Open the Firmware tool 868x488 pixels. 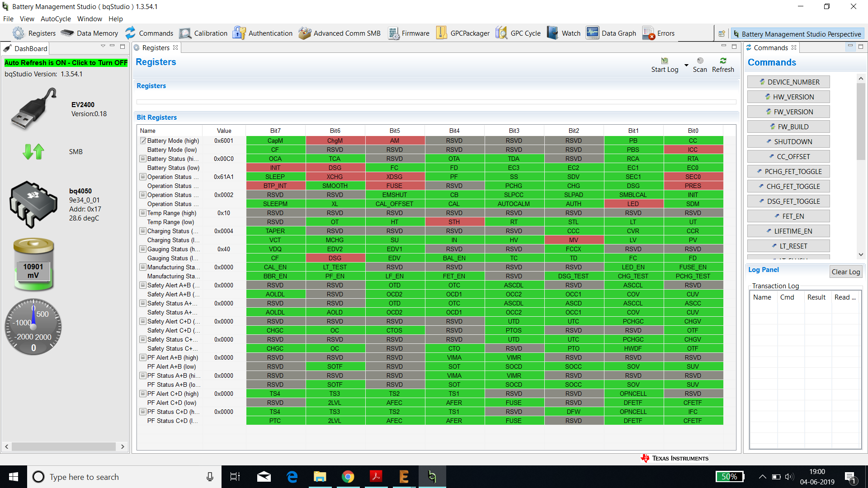[x=409, y=33]
